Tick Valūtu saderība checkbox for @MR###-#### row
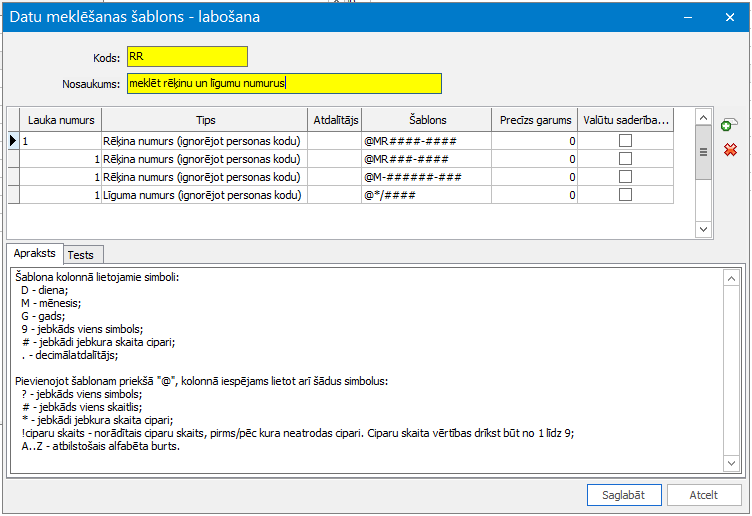752x516 pixels. (625, 159)
